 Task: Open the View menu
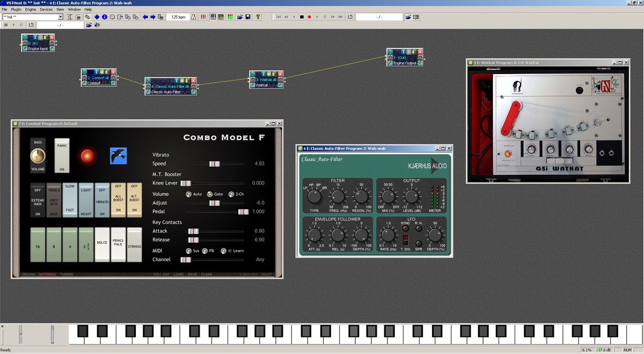60,9
